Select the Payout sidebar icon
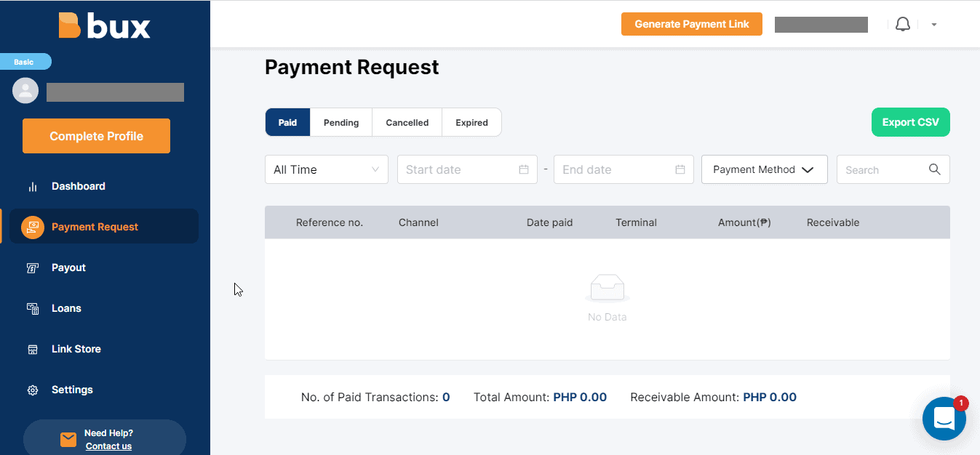Viewport: 980px width, 455px height. coord(32,267)
